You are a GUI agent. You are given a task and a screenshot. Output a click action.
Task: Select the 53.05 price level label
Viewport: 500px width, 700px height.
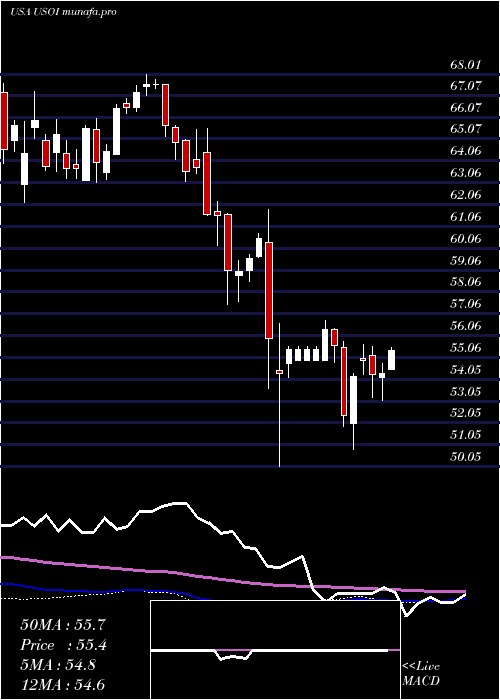(466, 392)
